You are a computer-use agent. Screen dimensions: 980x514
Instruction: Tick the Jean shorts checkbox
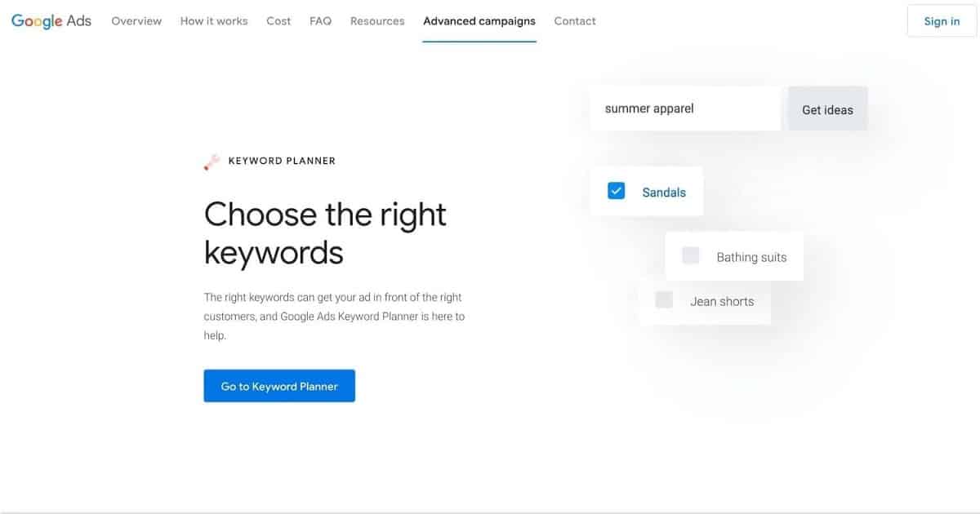(664, 300)
